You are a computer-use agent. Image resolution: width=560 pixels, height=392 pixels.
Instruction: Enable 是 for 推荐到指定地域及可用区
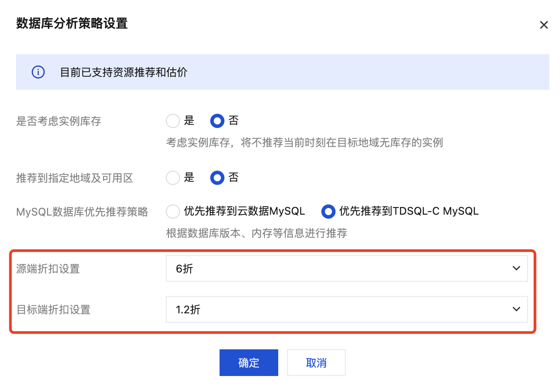pyautogui.click(x=173, y=178)
